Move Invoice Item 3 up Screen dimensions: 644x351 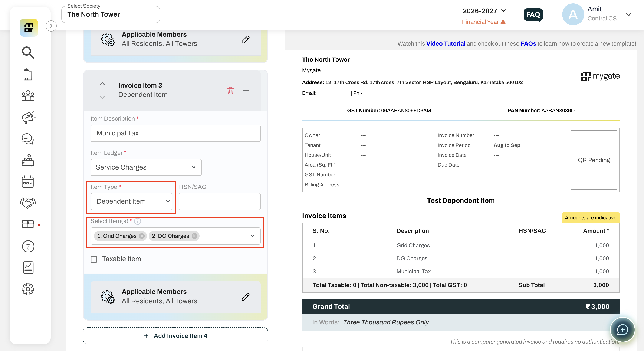pyautogui.click(x=102, y=84)
